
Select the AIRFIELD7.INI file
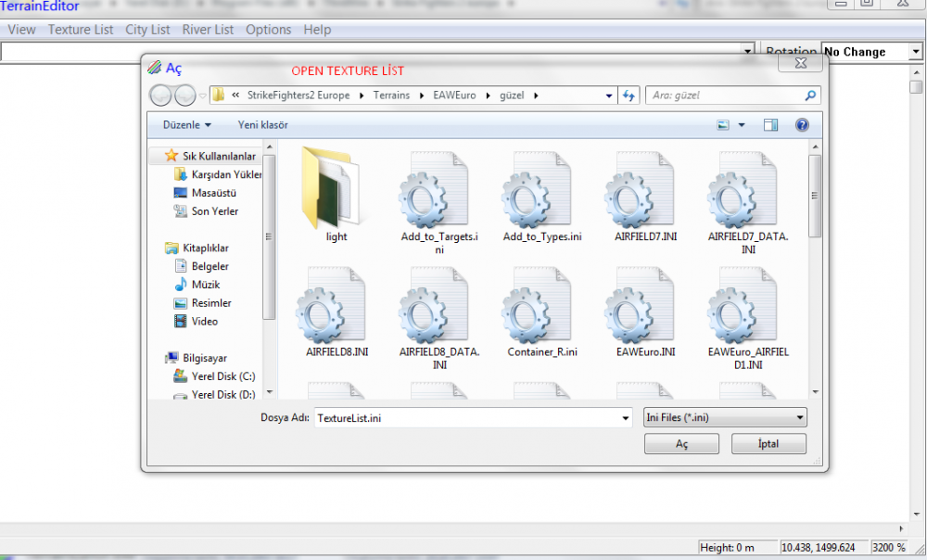click(x=645, y=197)
